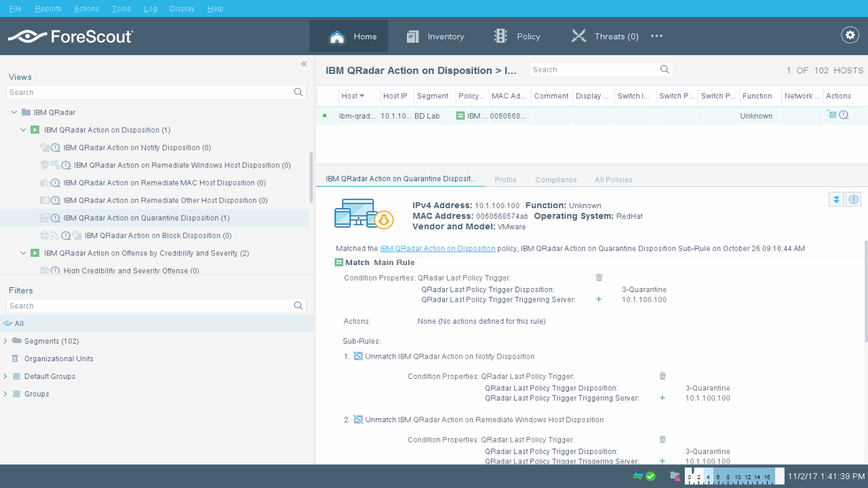
Task: Open the IBM QRadar Action on Disposition link
Action: click(x=437, y=249)
